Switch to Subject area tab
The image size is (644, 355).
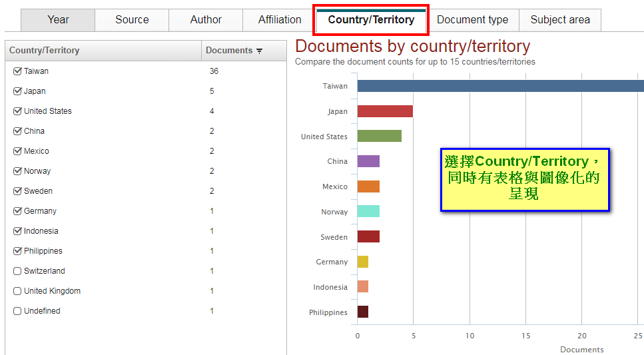click(x=560, y=20)
